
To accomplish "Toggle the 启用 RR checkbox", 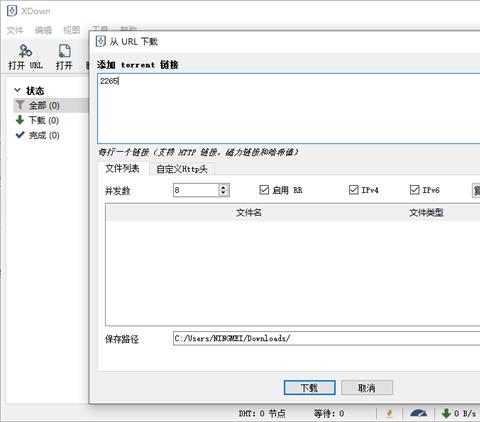I will point(264,190).
